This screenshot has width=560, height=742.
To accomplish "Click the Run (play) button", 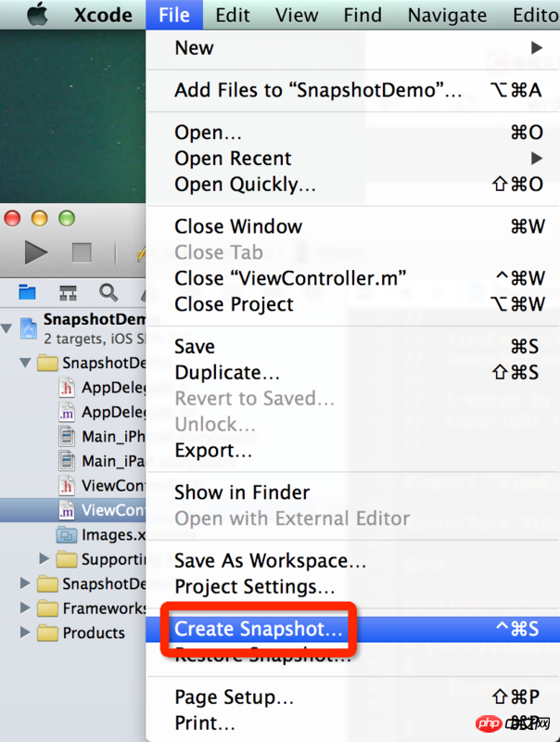I will (x=36, y=251).
